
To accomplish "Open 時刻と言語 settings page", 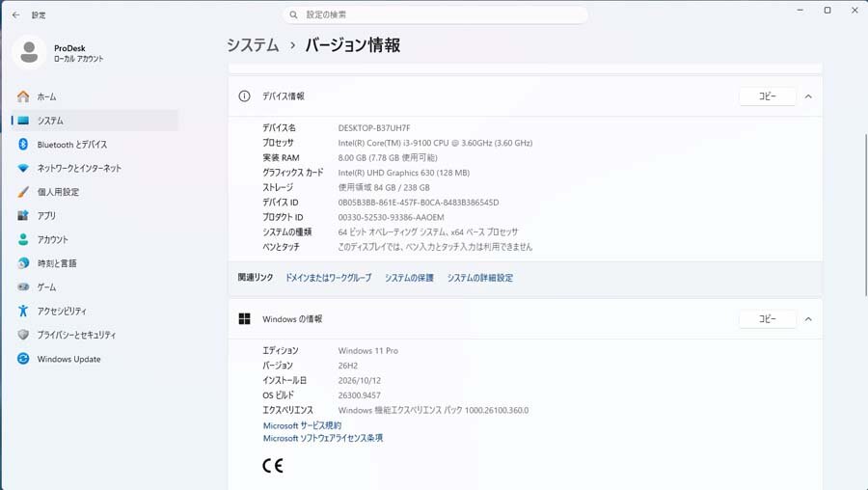I will pyautogui.click(x=95, y=263).
